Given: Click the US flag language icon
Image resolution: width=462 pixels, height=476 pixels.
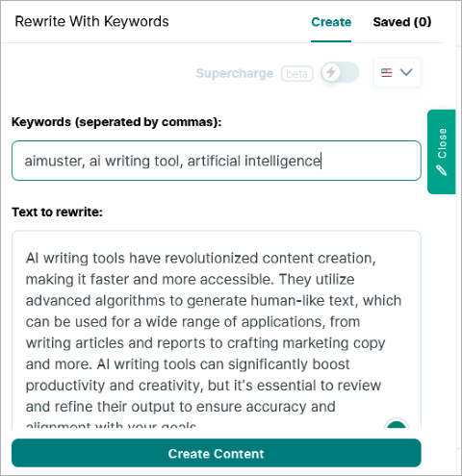Looking at the screenshot, I should click(x=386, y=73).
